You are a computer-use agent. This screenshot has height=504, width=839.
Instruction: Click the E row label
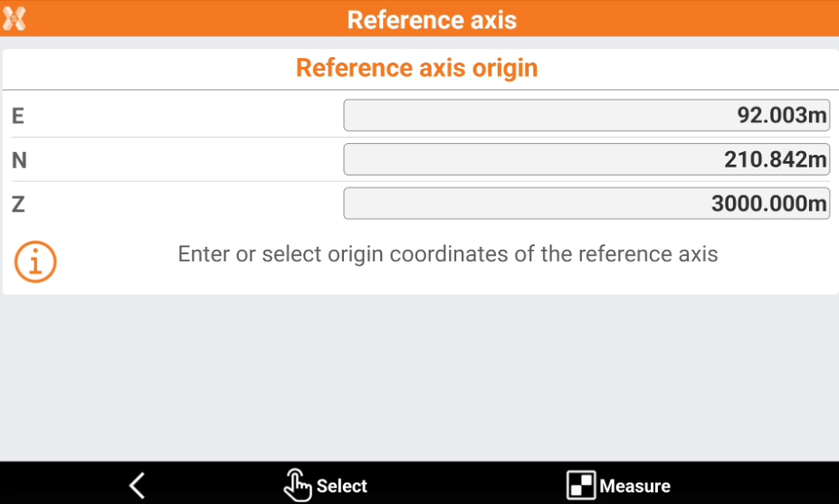coord(17,116)
